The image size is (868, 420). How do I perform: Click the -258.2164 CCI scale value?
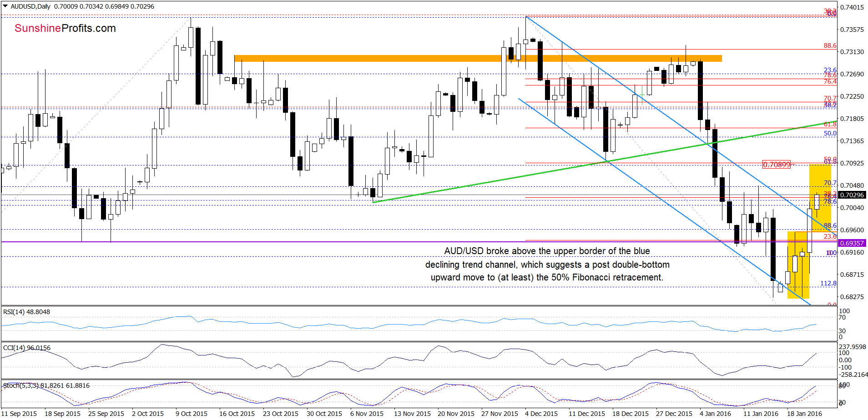point(853,375)
